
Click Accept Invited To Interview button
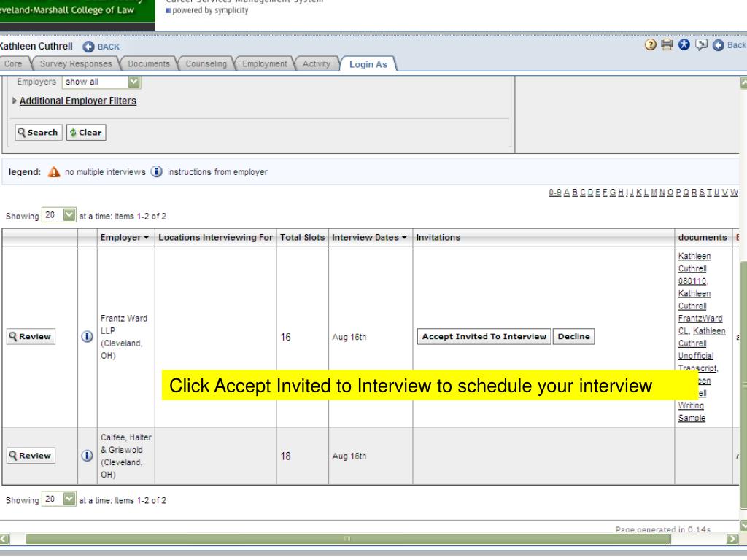[x=484, y=336]
